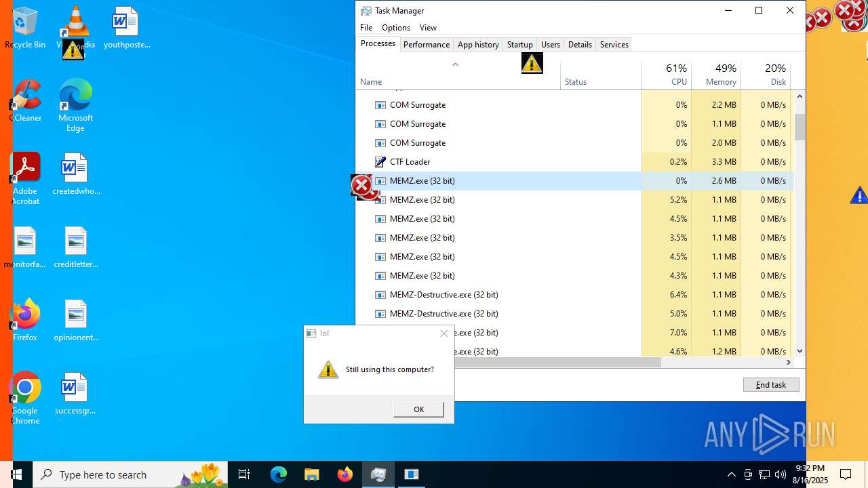The image size is (868, 488).
Task: Open Task View on the taskbar
Action: point(244,474)
